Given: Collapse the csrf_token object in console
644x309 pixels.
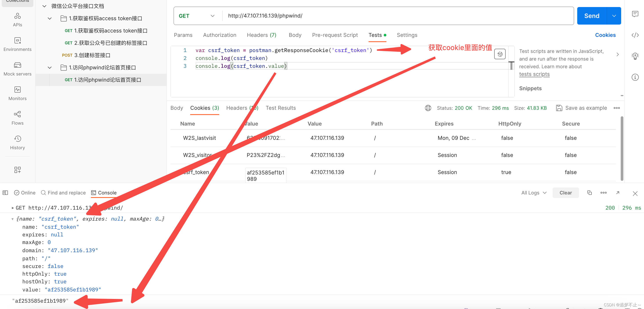Looking at the screenshot, I should 13,219.
